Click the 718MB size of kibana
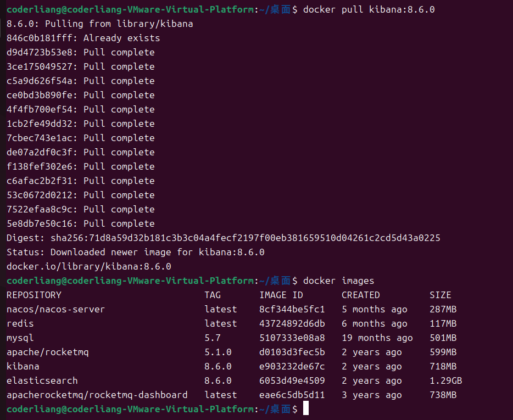Screen dimensions: 513x420 pyautogui.click(x=443, y=366)
